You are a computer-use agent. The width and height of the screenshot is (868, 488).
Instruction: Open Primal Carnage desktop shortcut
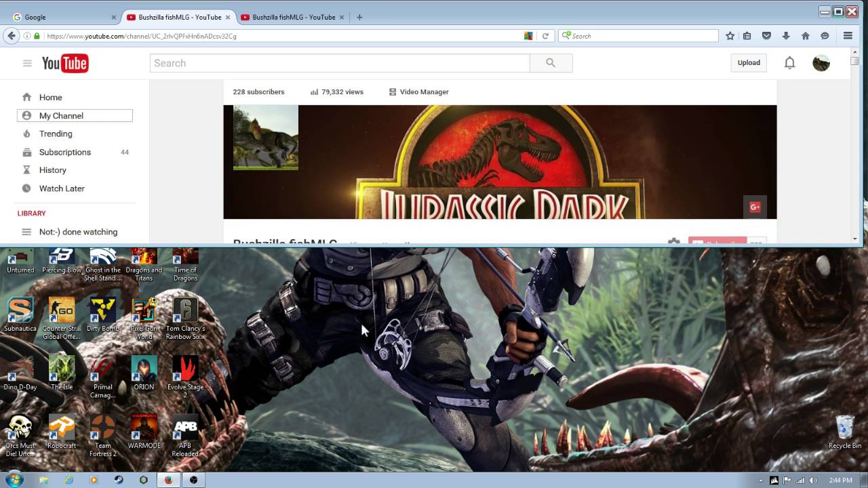(x=102, y=377)
